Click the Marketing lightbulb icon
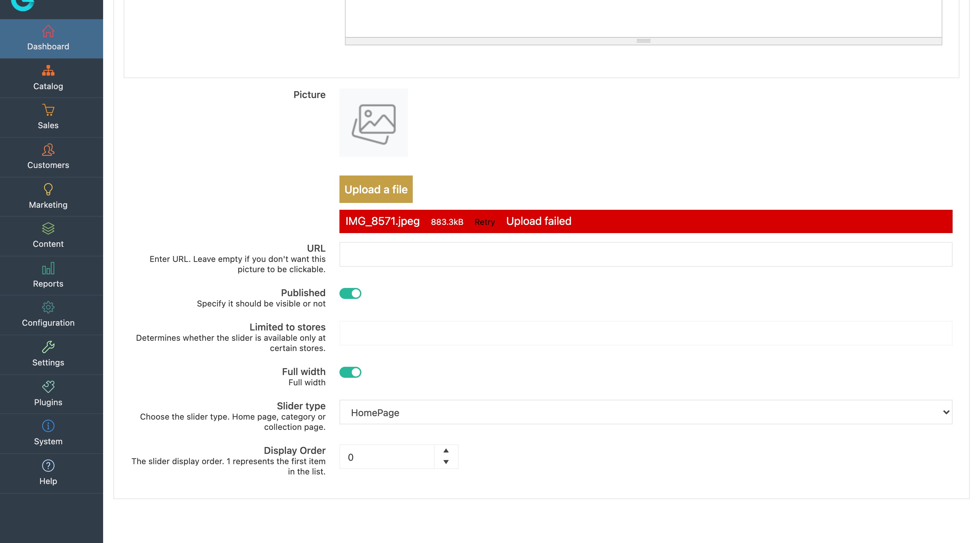The width and height of the screenshot is (980, 543). coord(48,189)
